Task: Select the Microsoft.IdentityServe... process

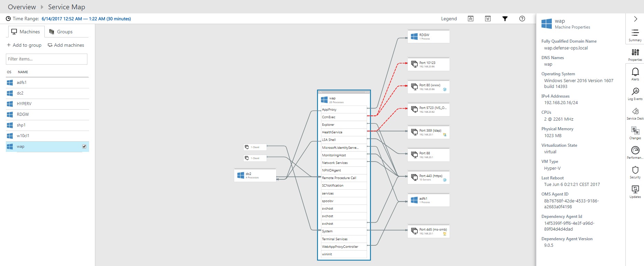Action: click(344, 148)
